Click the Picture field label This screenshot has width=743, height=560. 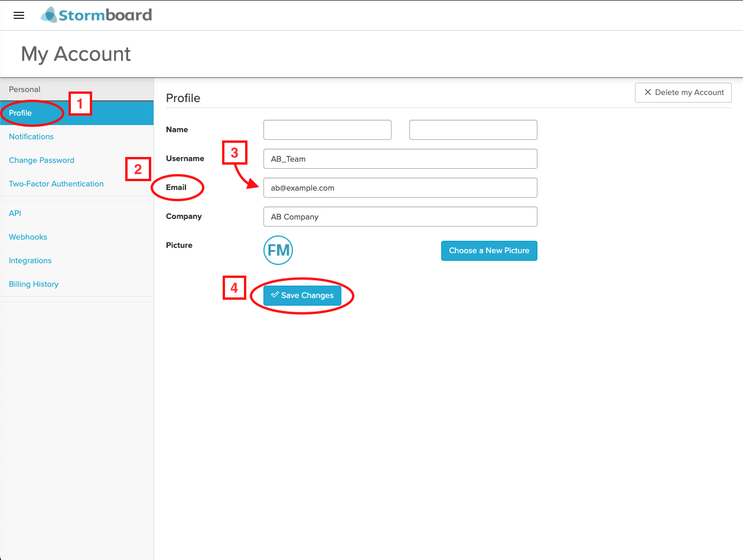tap(179, 245)
